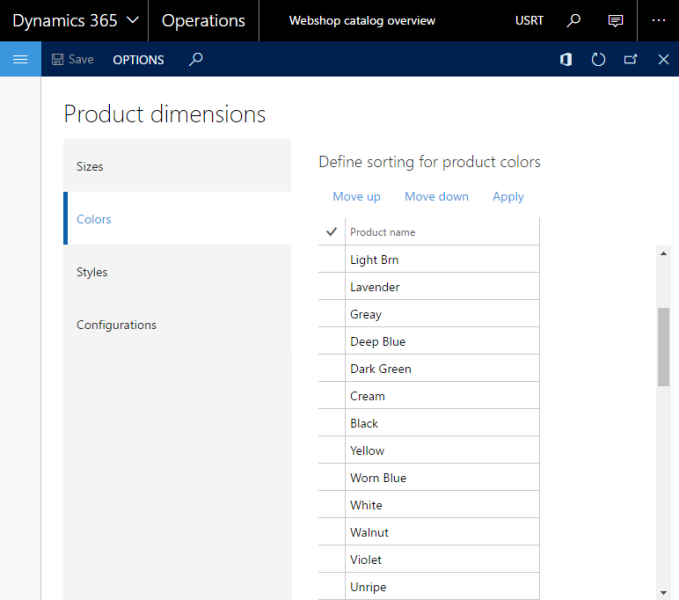Click Apply to save sorting
Image resolution: width=679 pixels, height=600 pixels.
(508, 197)
